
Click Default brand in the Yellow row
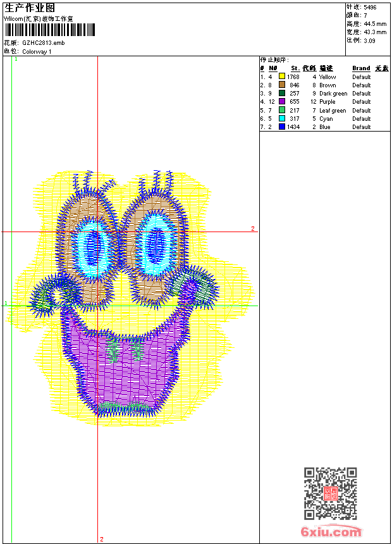(x=362, y=77)
